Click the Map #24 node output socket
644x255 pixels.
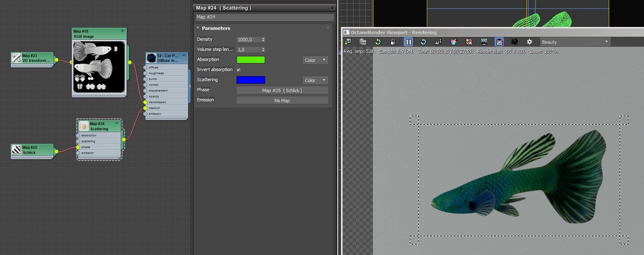(x=123, y=139)
